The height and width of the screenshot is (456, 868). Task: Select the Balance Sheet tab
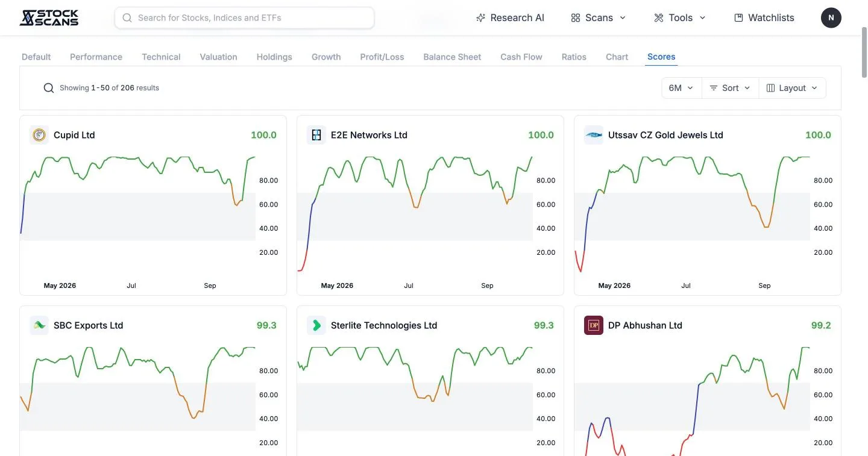pos(452,57)
